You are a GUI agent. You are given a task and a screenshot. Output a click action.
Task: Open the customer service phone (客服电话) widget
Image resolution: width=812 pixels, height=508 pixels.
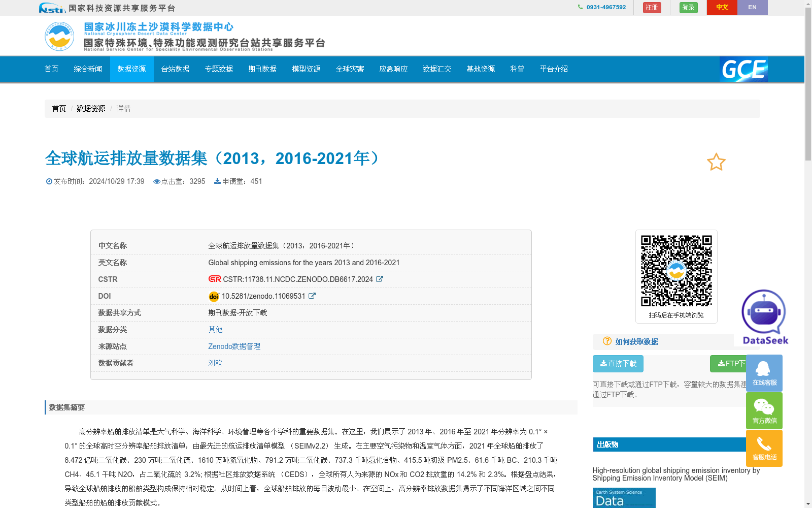click(764, 448)
